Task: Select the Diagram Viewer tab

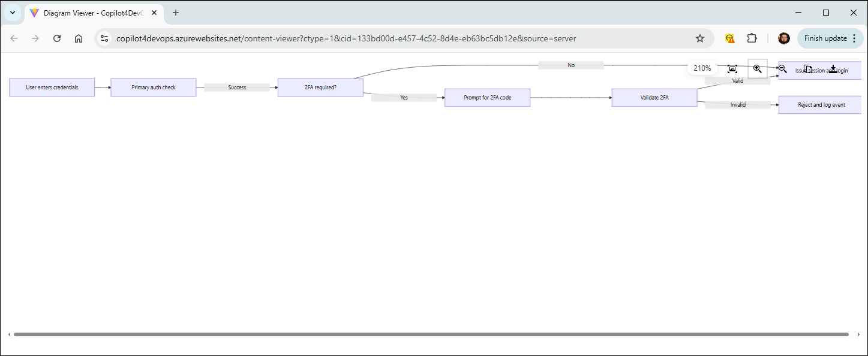Action: point(94,13)
